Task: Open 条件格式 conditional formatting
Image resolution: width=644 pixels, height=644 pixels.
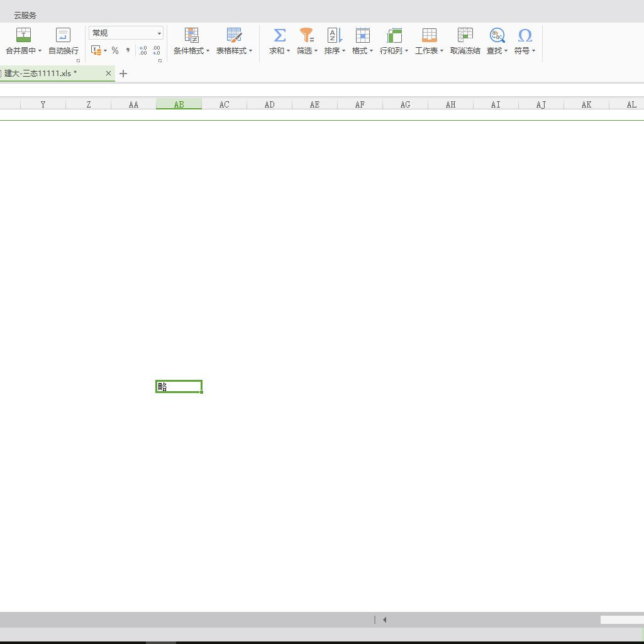Action: click(x=191, y=42)
